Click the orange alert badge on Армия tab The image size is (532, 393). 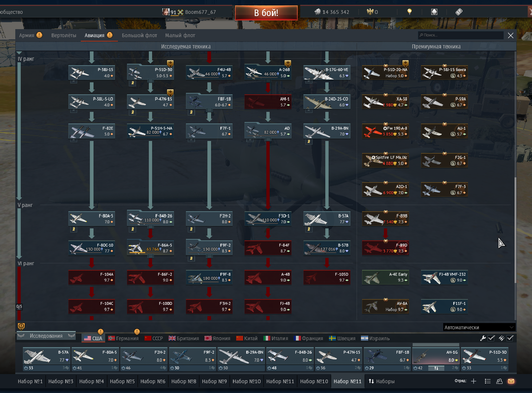click(39, 35)
